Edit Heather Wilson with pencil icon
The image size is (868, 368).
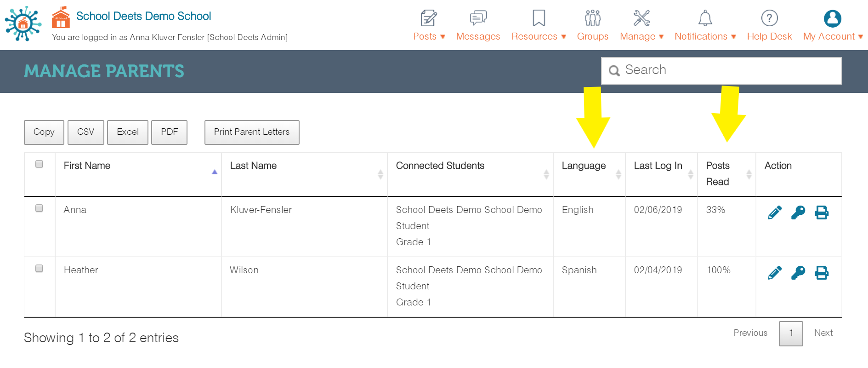coord(775,273)
